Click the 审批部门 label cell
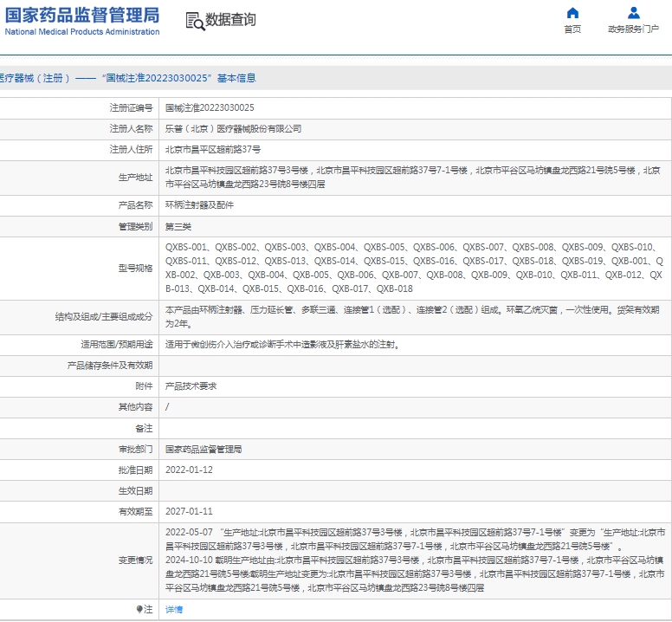Viewport: 672px width, 622px height. (x=80, y=449)
